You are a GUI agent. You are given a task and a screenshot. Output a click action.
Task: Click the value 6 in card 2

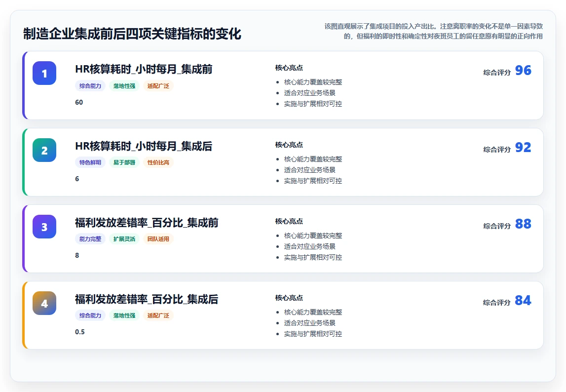click(77, 179)
